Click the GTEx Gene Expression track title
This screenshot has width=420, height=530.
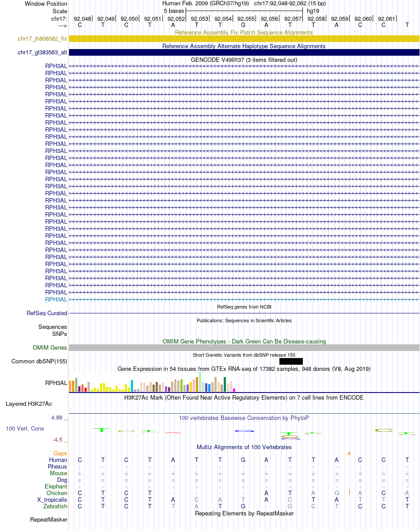pos(244,369)
